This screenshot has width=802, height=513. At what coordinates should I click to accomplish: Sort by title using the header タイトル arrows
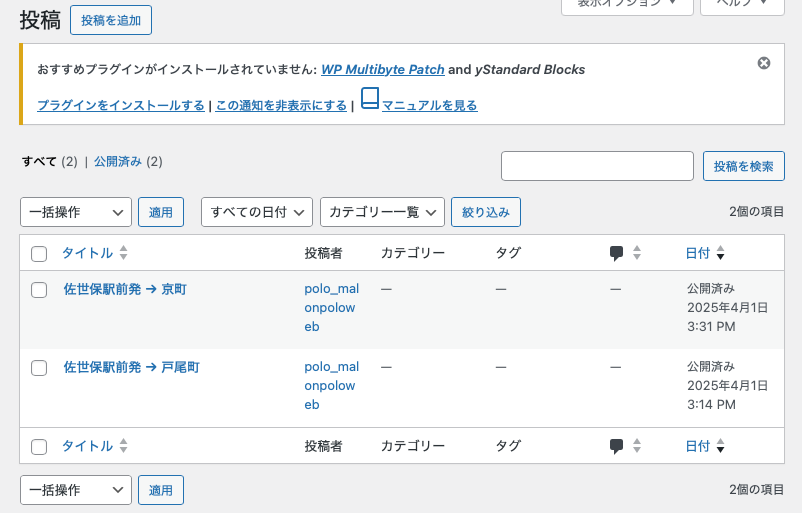(123, 253)
